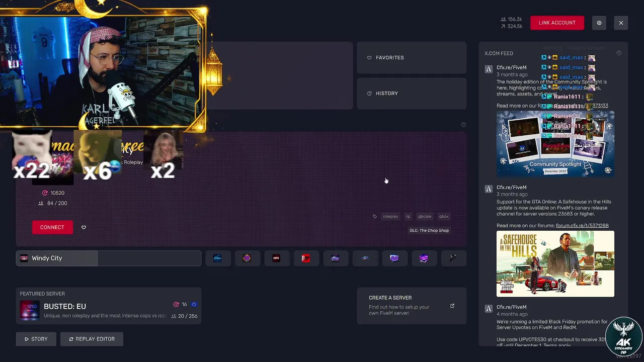Click the upvote icon next to 10520

click(45, 193)
